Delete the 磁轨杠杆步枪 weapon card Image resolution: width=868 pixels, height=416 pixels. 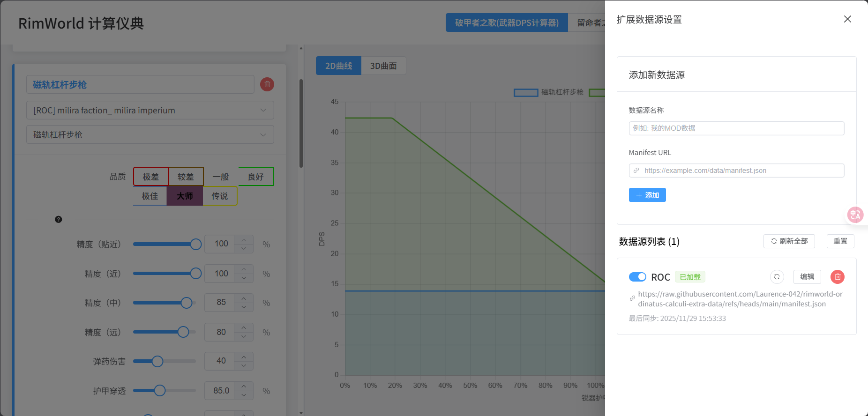[267, 84]
